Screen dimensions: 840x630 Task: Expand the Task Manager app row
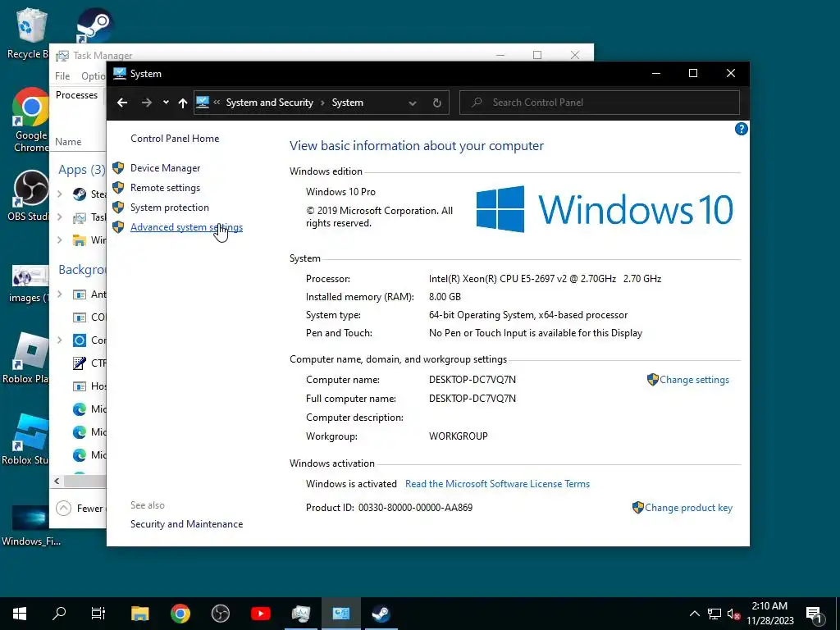click(x=59, y=217)
